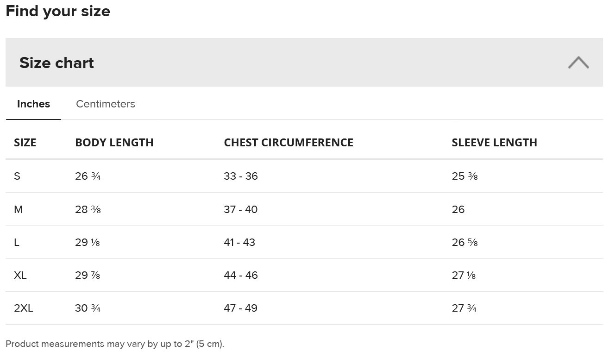Screen dimensions: 609x364
Task: Click the BODY LENGTH column header
Action: tap(114, 143)
